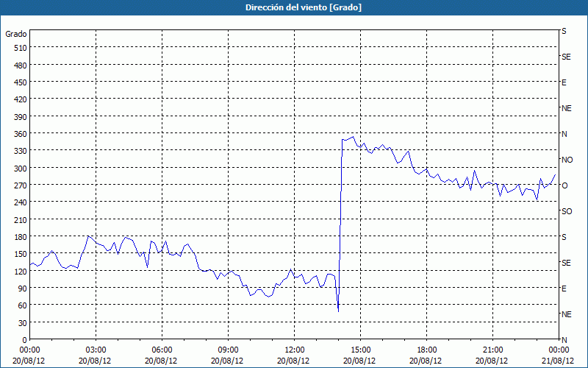Viewport: 588px width, 368px height.
Task: Click the 21:00 time axis label
Action: coord(492,350)
